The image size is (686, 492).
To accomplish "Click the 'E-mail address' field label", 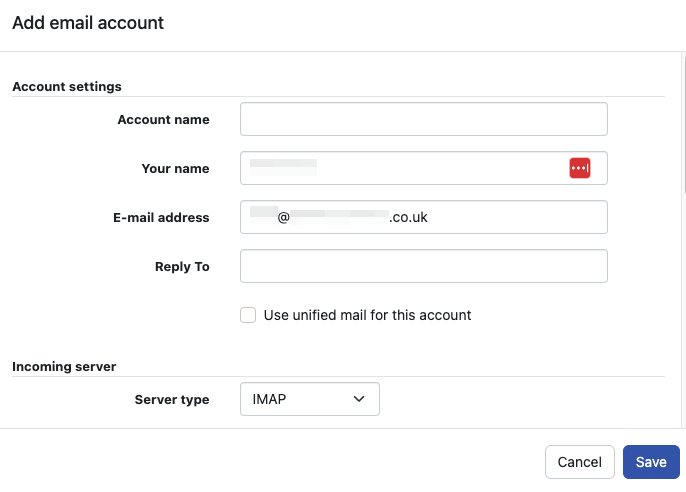I will pos(161,218).
